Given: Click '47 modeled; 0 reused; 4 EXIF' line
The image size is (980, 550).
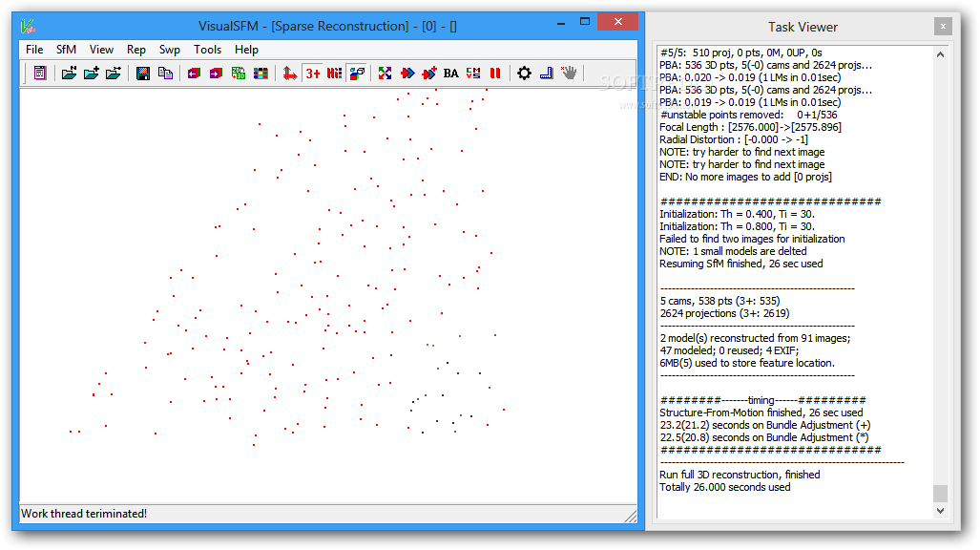Looking at the screenshot, I should (x=729, y=351).
